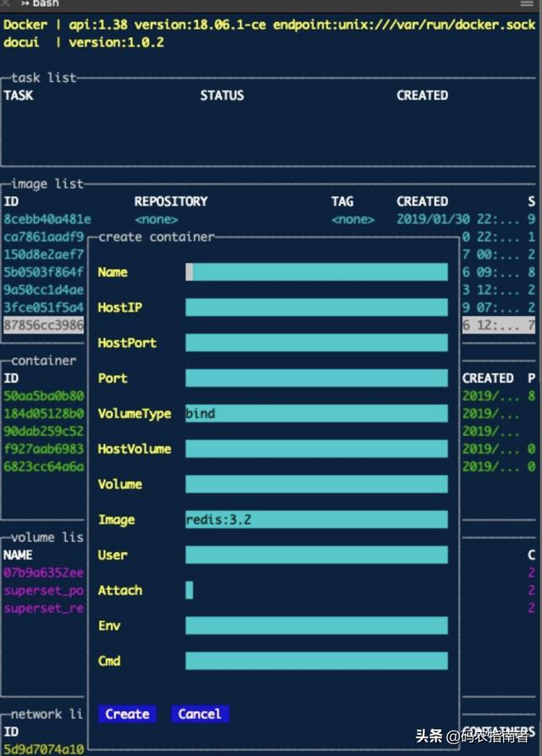Viewport: 542px width, 756px height.
Task: Click the <none> tag value
Action: pos(353,219)
